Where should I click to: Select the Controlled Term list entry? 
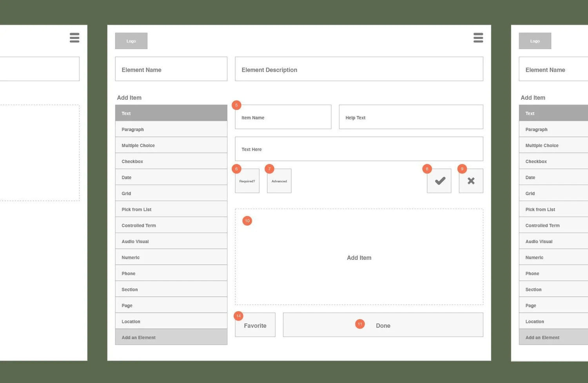171,225
